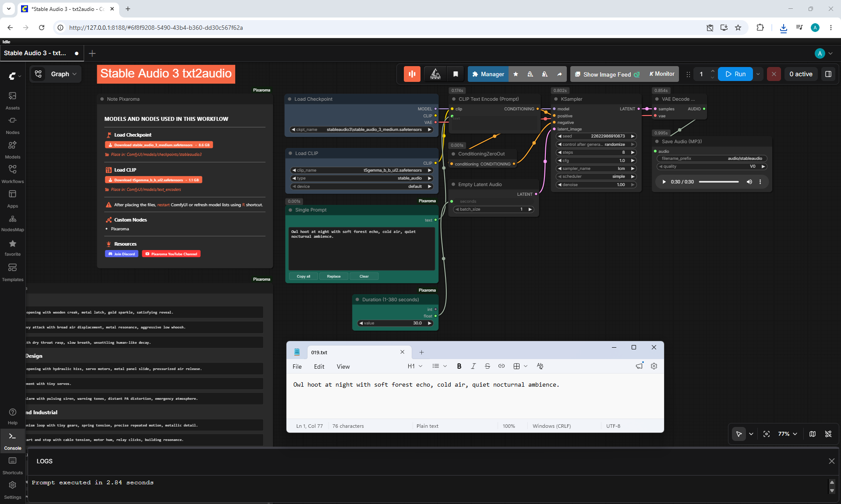Viewport: 841px width, 504px height.
Task: Open the H1 heading dropdown in Notepad
Action: (415, 366)
